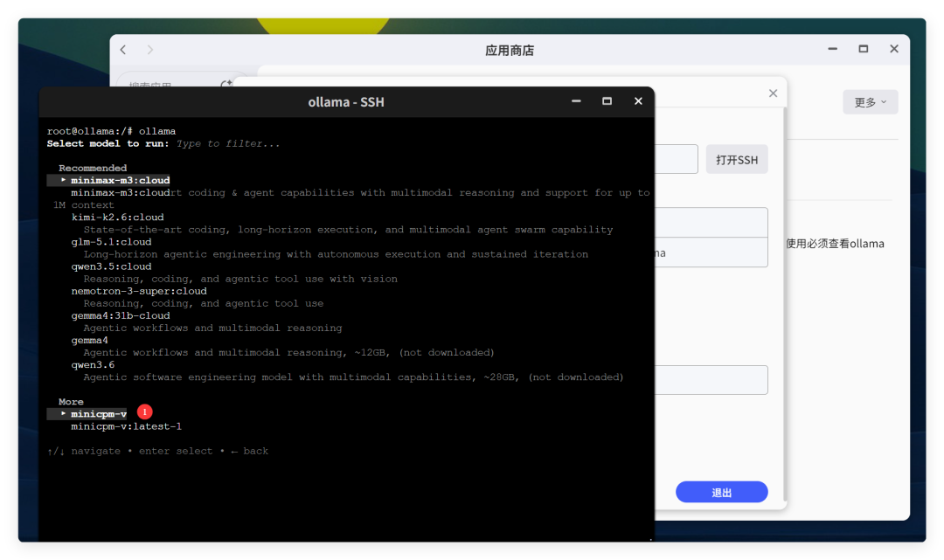Click 'State-of-the-art coding' description line

pyautogui.click(x=348, y=230)
